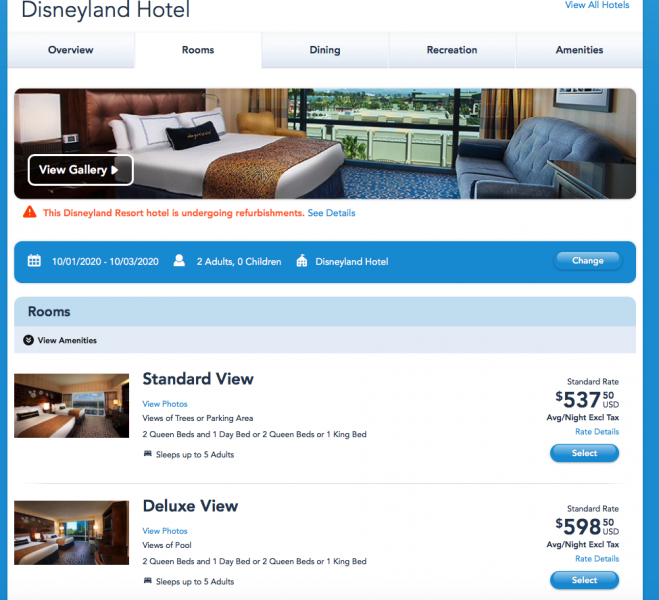
Task: Open the View All Hotels link
Action: coord(597,5)
